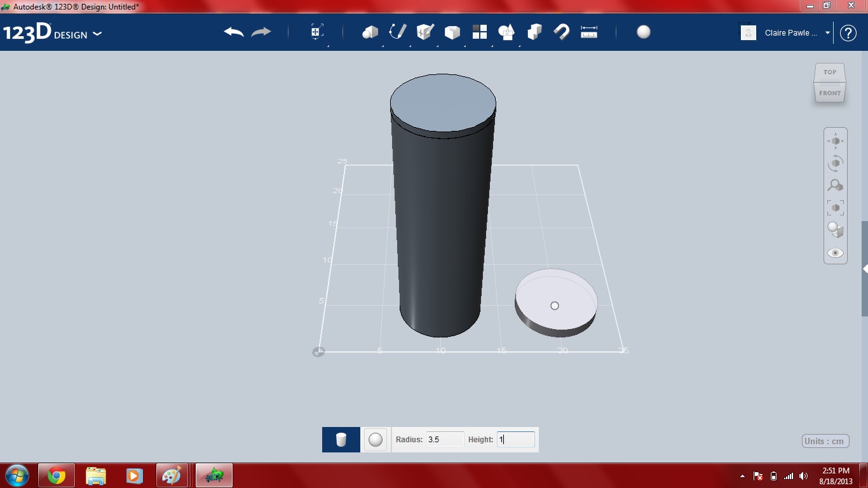The height and width of the screenshot is (488, 868).
Task: Click the white dot on the flat disc
Action: click(x=555, y=306)
